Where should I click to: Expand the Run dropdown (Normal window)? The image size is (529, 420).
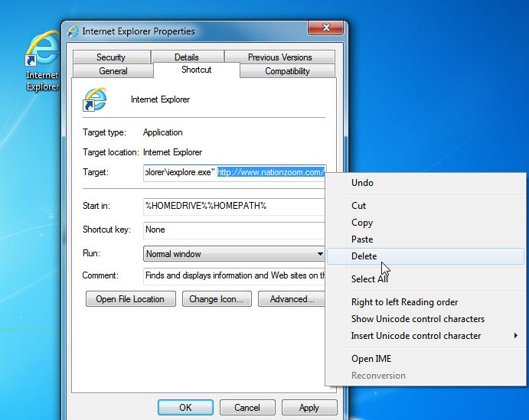[234, 254]
